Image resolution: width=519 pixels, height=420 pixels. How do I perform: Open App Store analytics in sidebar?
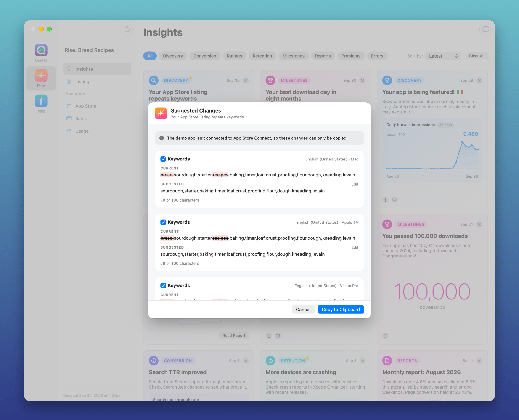click(x=97, y=106)
